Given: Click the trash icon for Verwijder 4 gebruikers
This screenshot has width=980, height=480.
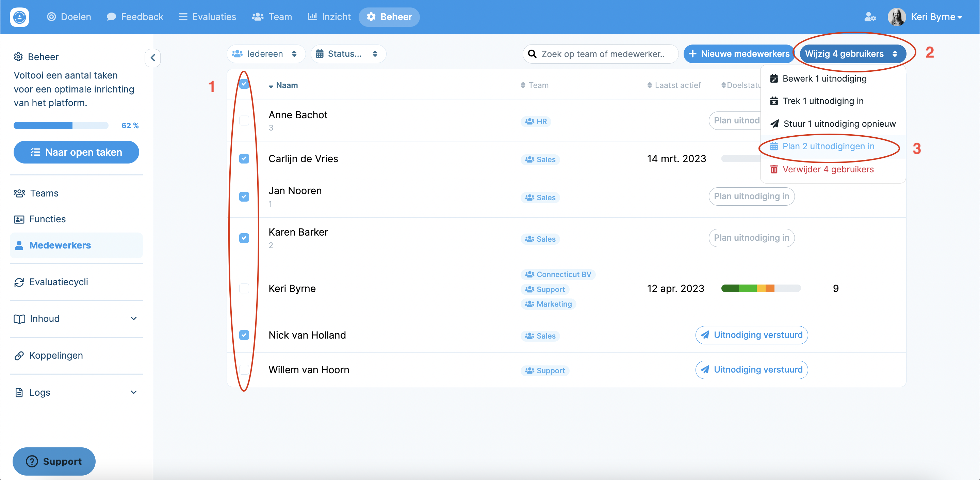Looking at the screenshot, I should point(774,169).
